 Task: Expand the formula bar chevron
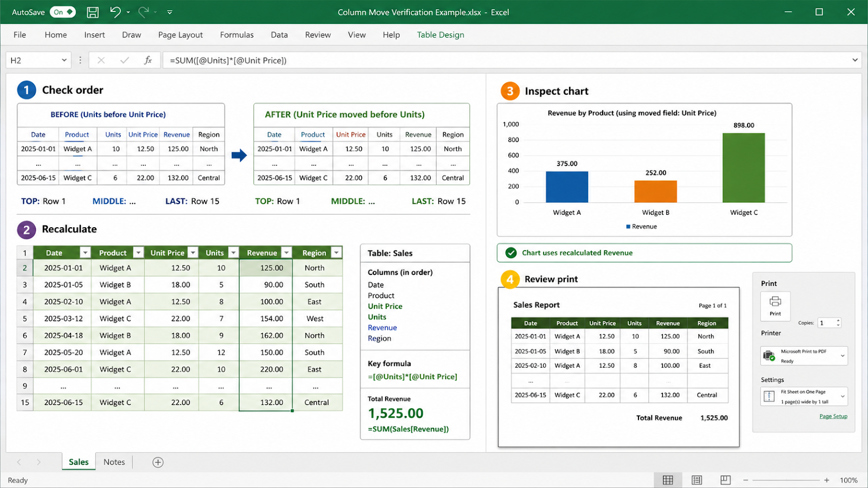[855, 60]
